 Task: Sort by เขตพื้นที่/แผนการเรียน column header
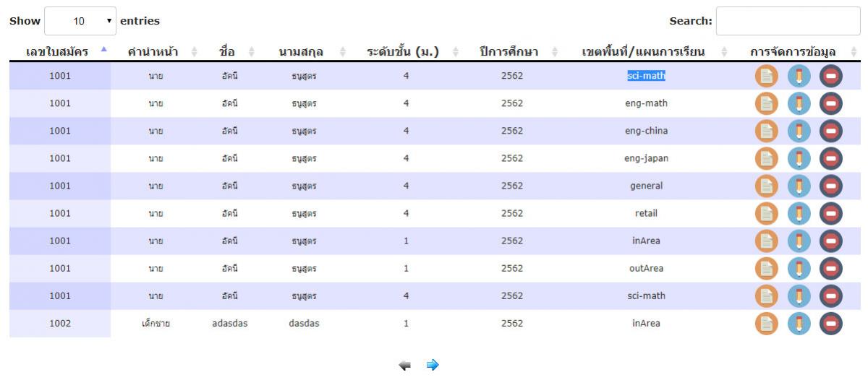tap(647, 51)
